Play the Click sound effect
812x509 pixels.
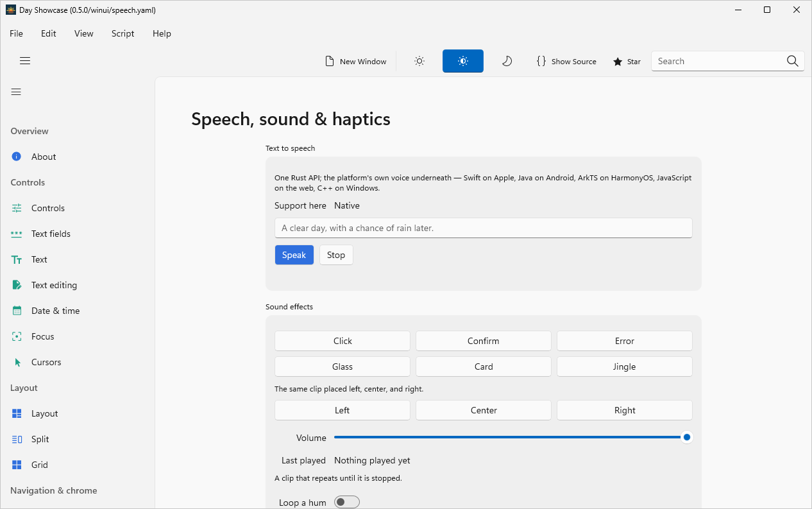[343, 341]
